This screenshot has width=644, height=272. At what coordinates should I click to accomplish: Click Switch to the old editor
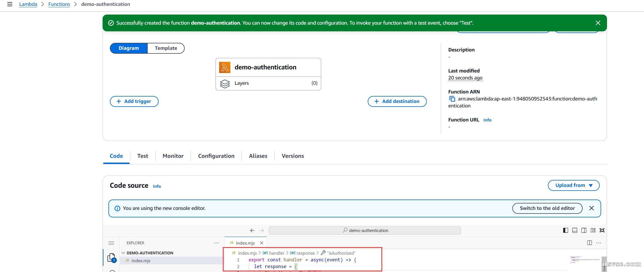click(x=547, y=208)
